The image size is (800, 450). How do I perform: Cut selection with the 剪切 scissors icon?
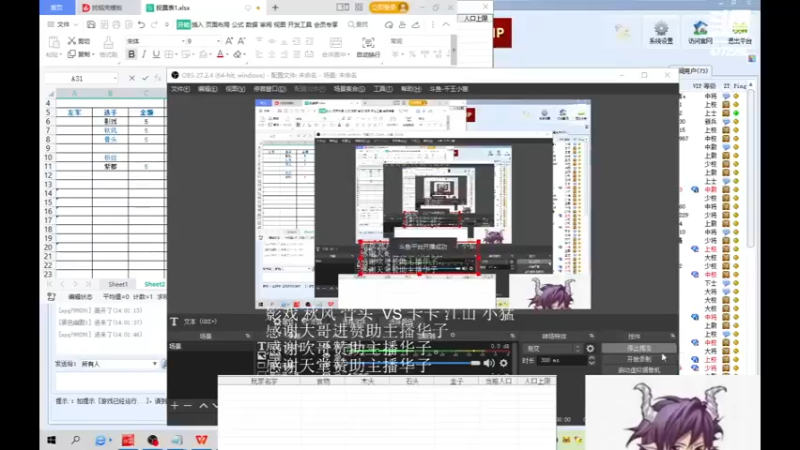[x=79, y=41]
